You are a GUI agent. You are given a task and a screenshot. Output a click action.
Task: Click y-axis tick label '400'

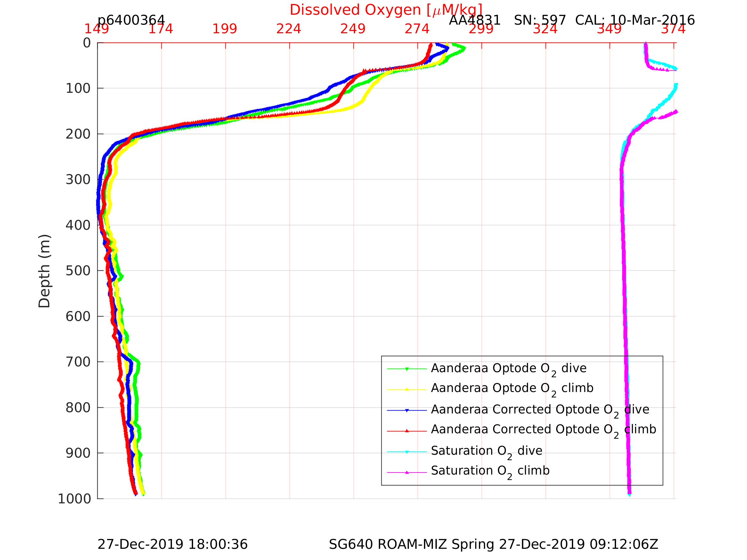78,225
